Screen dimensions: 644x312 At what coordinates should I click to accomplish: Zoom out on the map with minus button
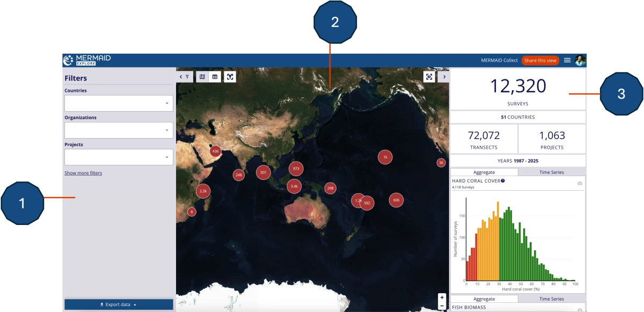pos(442,306)
